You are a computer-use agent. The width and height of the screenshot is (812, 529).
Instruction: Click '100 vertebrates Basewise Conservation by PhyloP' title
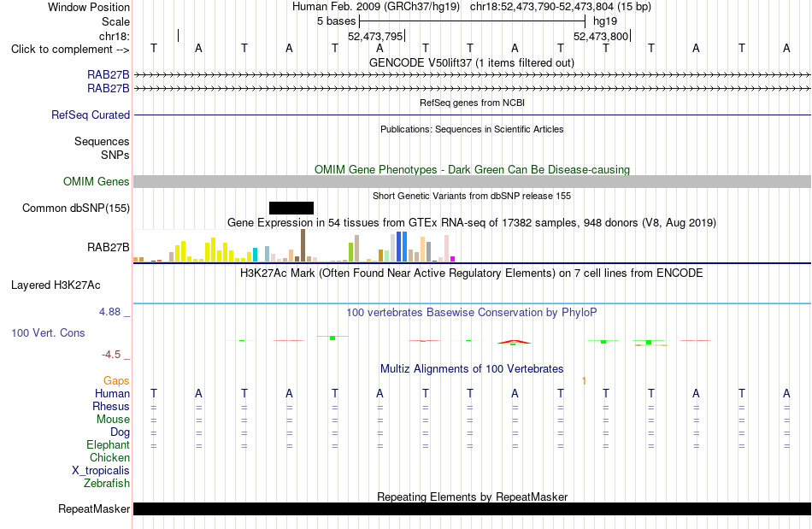click(471, 312)
